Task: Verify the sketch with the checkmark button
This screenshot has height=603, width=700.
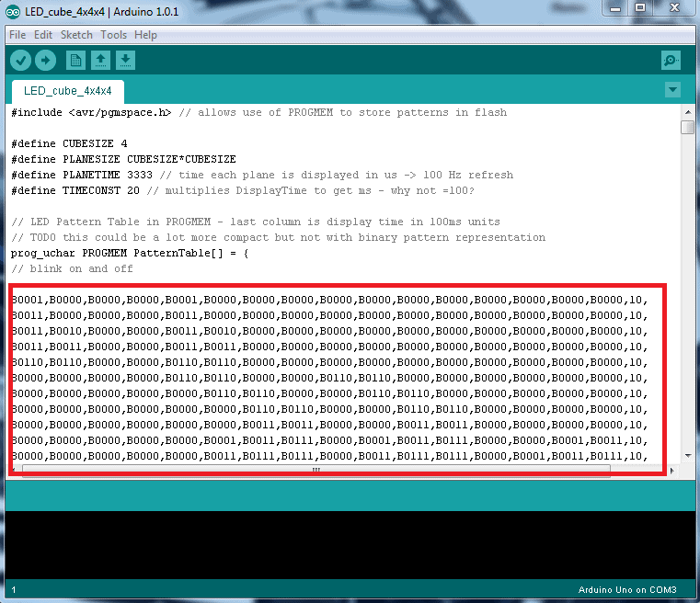Action: pyautogui.click(x=20, y=61)
